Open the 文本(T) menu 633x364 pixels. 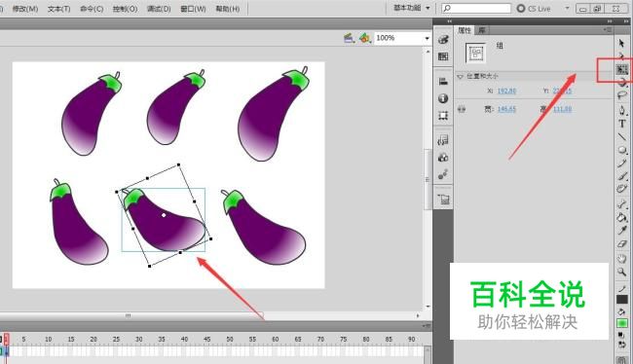pyautogui.click(x=59, y=9)
